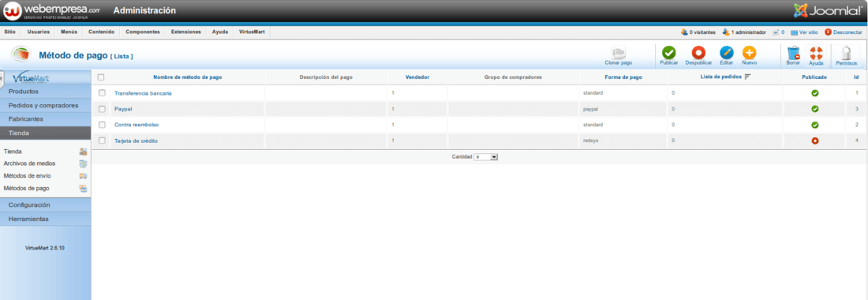Open Ayuda lifebuoy icon in toolbar
The height and width of the screenshot is (300, 868).
(x=816, y=53)
